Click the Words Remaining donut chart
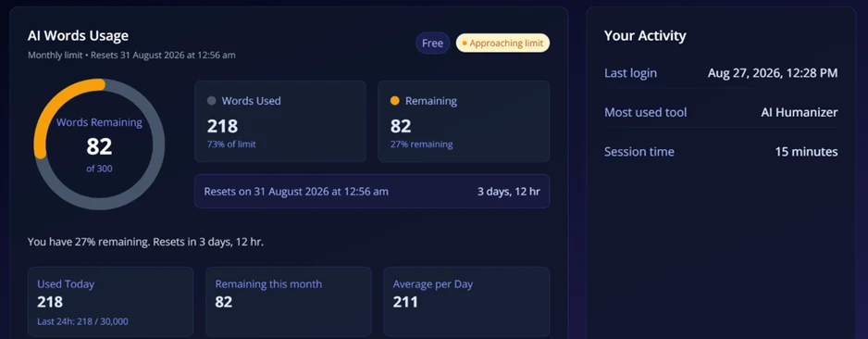 point(99,144)
